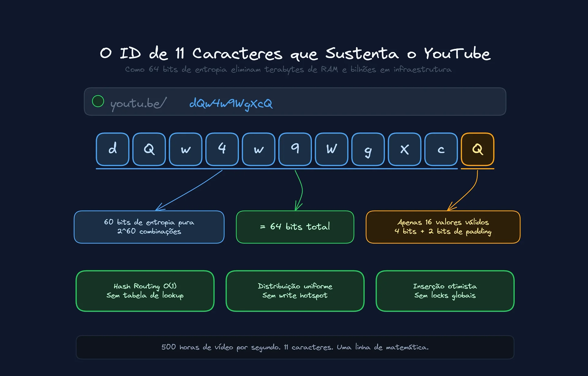
Task: Click the subtitle about 64 bits de entropia
Action: [x=288, y=69]
